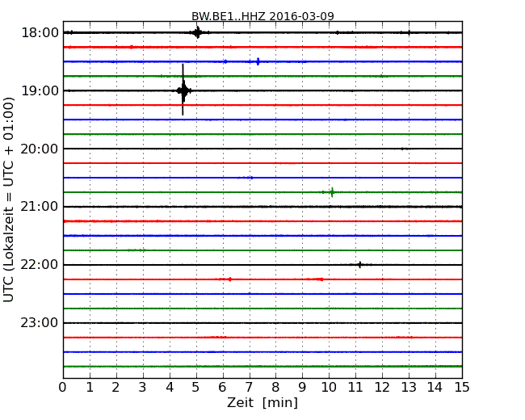Image resolution: width=525 pixels, height=420 pixels.
Task: Click the green spike near minute 10 on 20:45 trace
Action: click(x=332, y=192)
